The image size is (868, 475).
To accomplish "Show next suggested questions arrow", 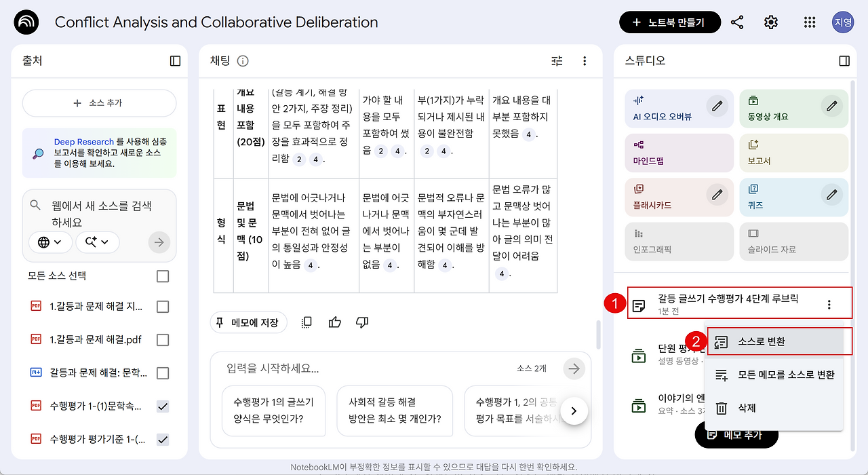I will [x=574, y=411].
